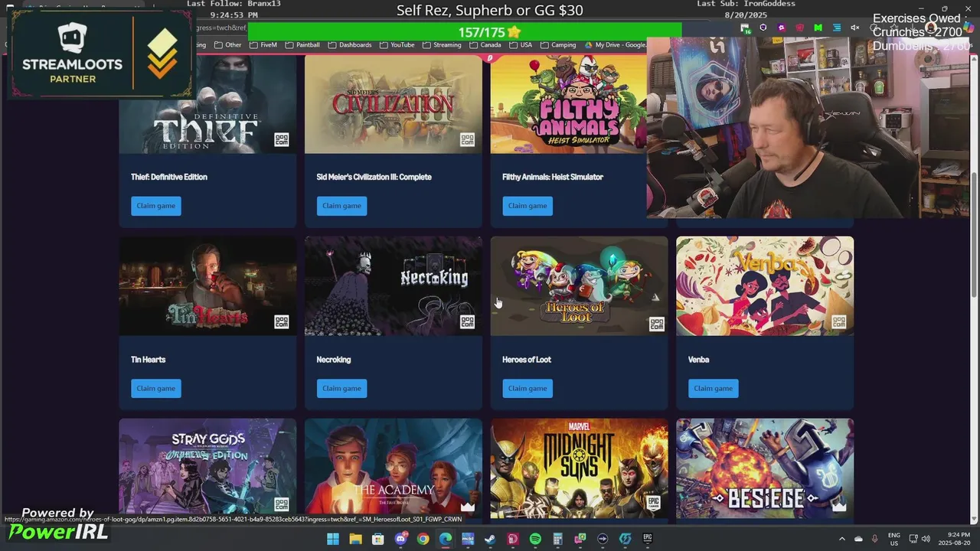Open the Necroking cover art
Image resolution: width=980 pixels, height=551 pixels.
tap(394, 286)
